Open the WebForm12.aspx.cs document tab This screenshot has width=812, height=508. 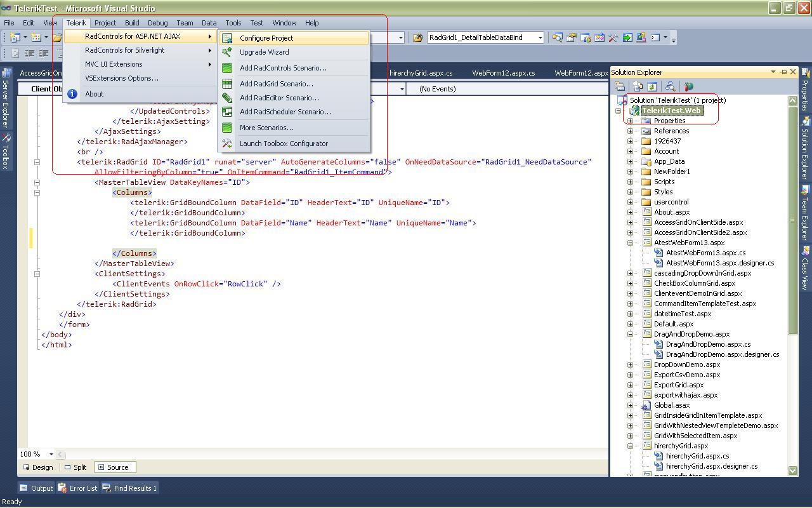tap(503, 73)
